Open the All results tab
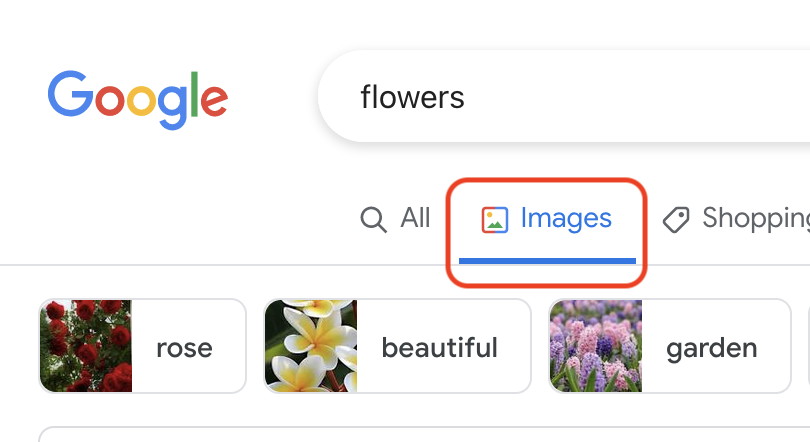This screenshot has height=442, width=810. [415, 218]
